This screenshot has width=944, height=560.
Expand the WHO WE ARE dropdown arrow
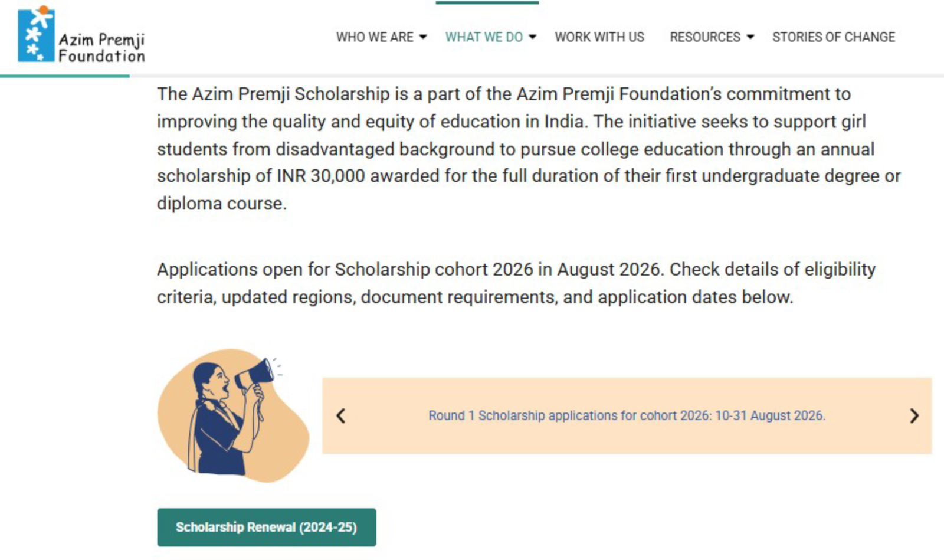(423, 37)
